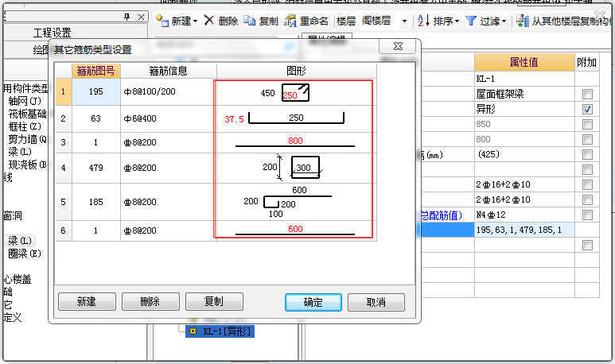Toggle 附加 checkbox for 800 row
Screen dimensions: 615x364
pyautogui.click(x=587, y=140)
